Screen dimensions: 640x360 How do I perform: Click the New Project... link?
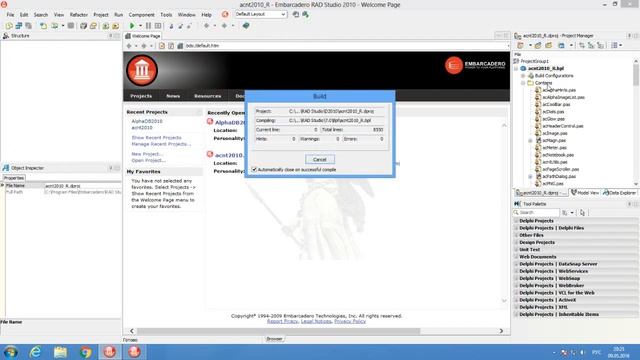point(147,154)
